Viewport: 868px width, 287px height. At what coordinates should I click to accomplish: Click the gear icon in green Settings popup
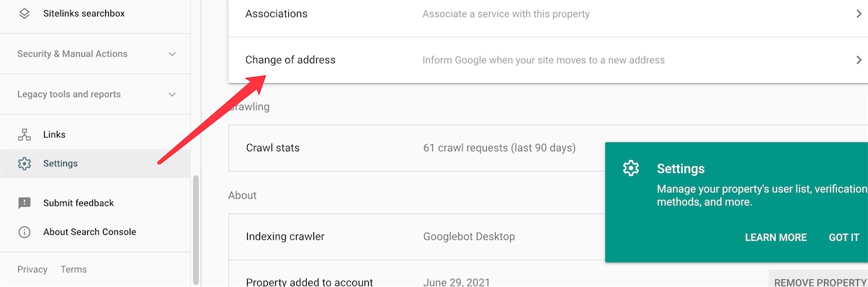pyautogui.click(x=631, y=169)
